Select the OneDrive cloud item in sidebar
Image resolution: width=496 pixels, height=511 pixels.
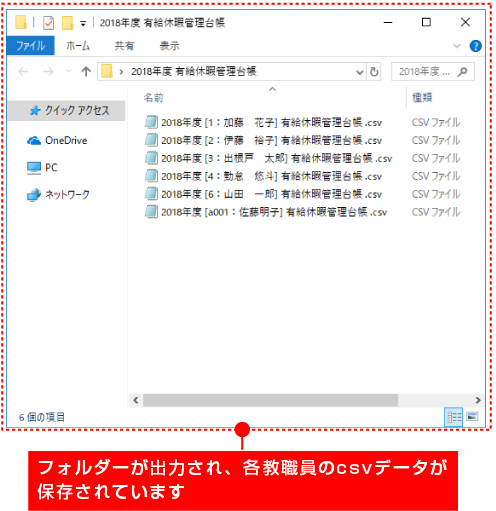(57, 141)
